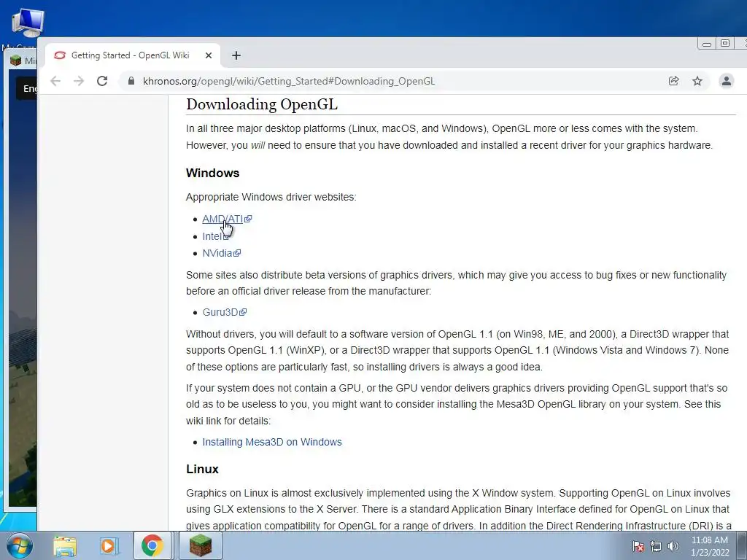Image resolution: width=747 pixels, height=560 pixels.
Task: Close the Getting Started tab
Action: click(x=208, y=55)
